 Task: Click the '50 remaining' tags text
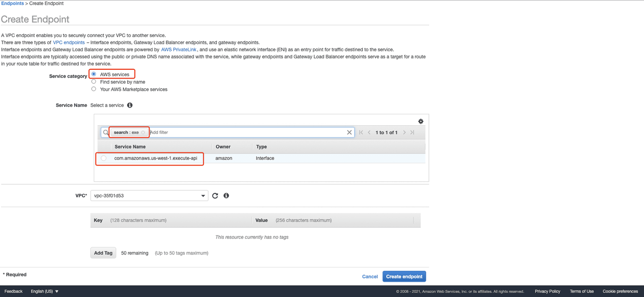(x=134, y=253)
